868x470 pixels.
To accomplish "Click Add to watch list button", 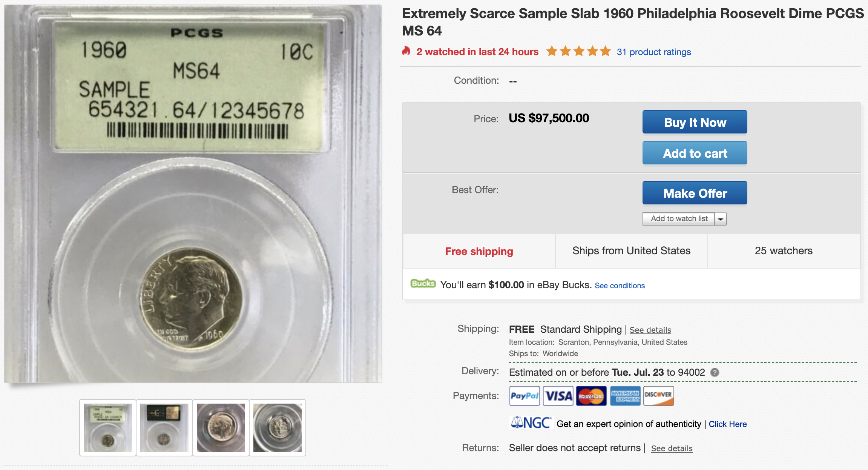I will pyautogui.click(x=679, y=219).
